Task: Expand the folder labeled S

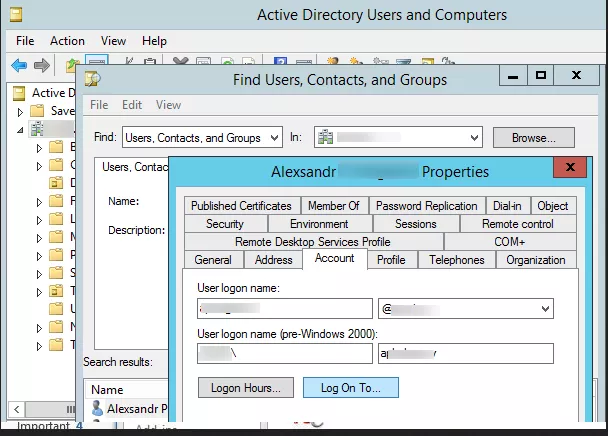Action: [39, 274]
